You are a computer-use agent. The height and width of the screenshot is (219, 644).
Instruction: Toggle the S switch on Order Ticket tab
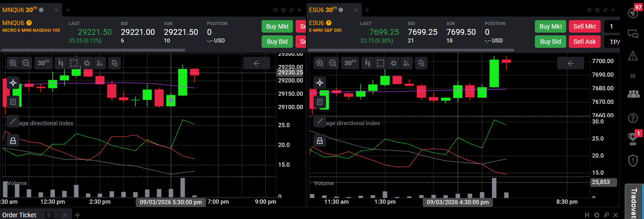pos(53,215)
